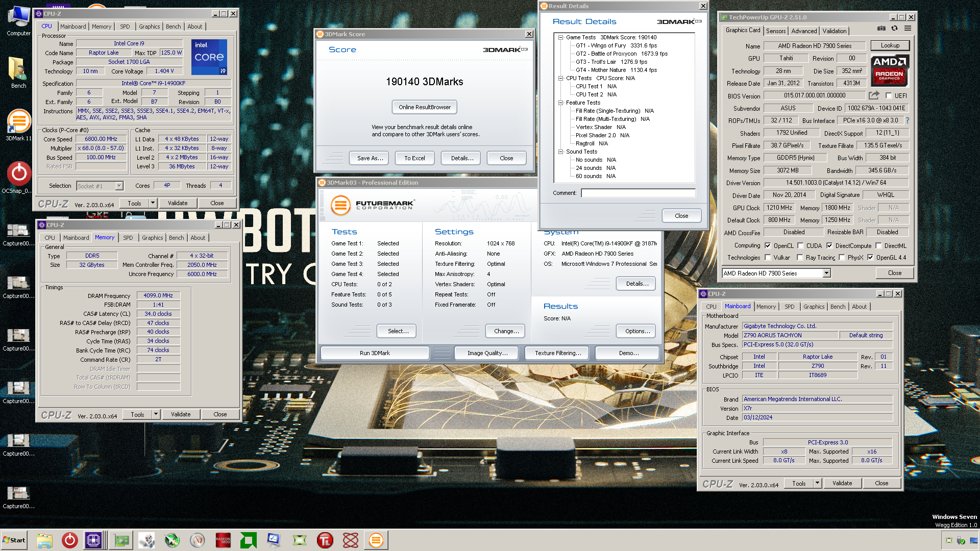980x551 pixels.
Task: Open the Computer desktop icon
Action: coord(18,21)
